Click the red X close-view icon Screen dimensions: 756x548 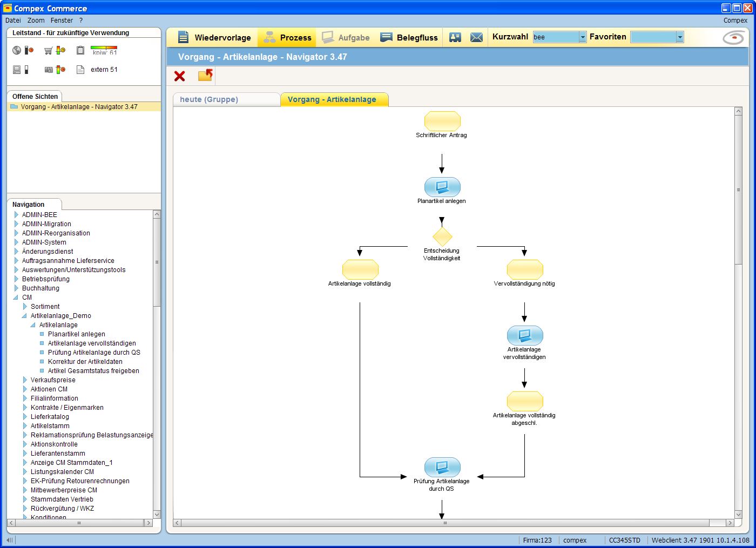coord(180,76)
